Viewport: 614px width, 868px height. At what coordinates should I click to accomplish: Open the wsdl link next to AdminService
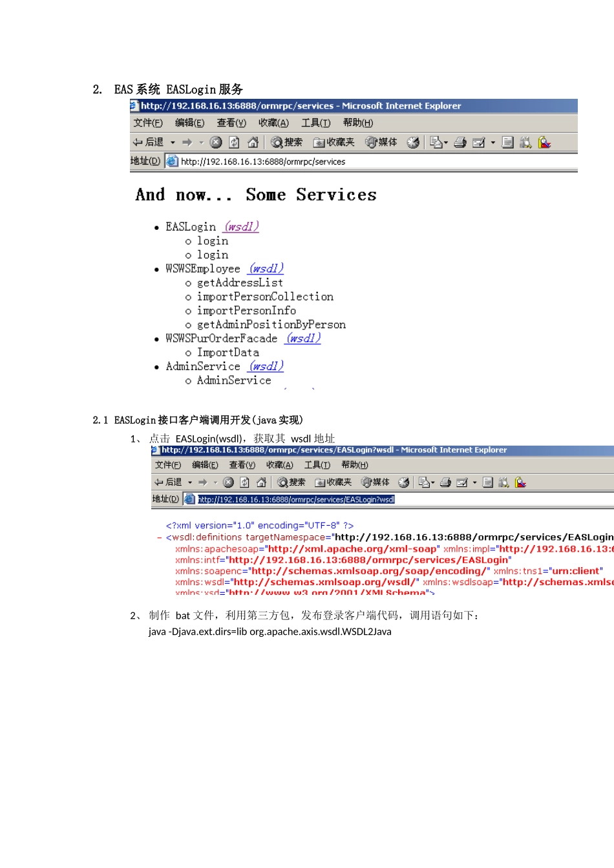coord(266,366)
